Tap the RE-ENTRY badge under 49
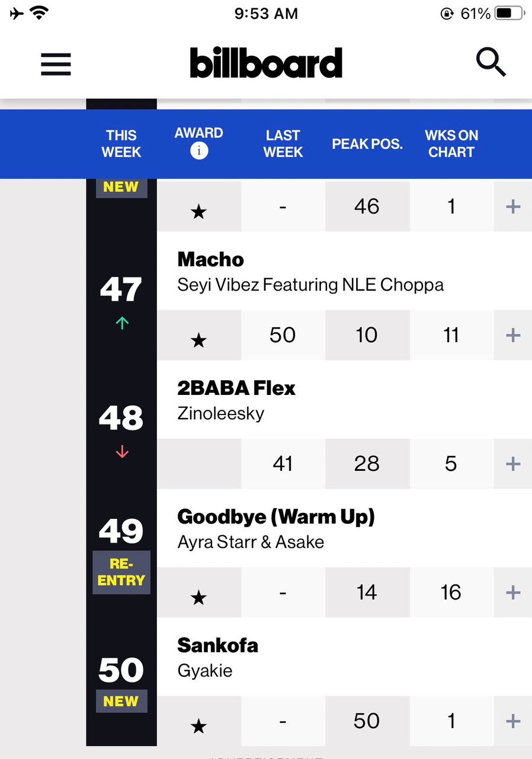This screenshot has height=759, width=532. click(121, 572)
